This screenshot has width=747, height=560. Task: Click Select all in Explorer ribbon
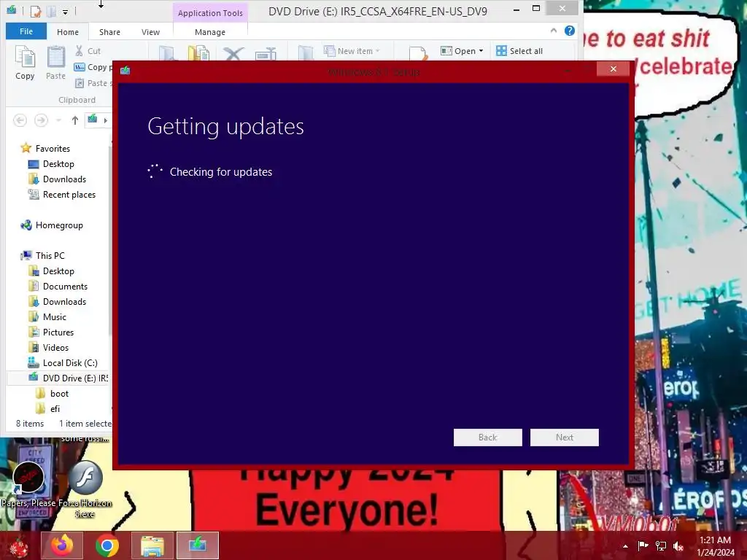[519, 51]
